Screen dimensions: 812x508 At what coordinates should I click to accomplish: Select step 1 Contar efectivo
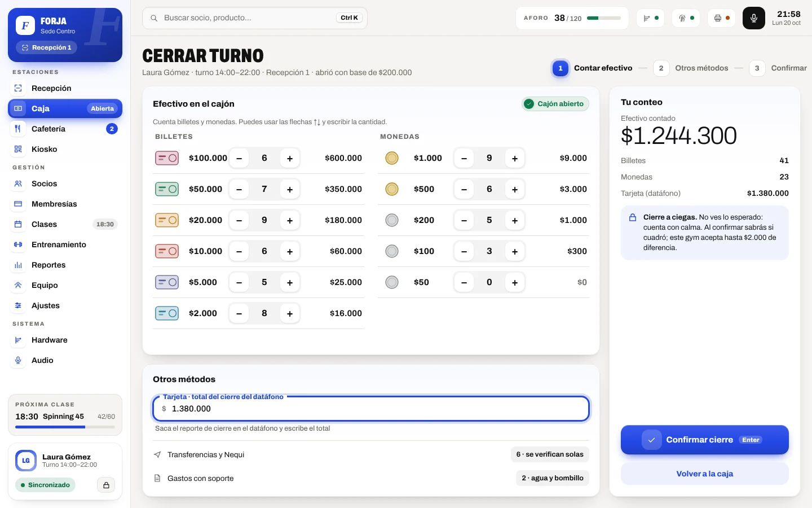tap(592, 68)
